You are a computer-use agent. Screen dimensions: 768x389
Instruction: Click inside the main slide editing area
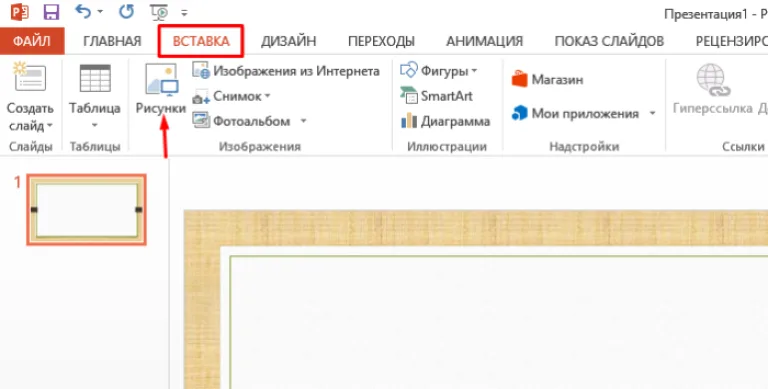499,322
